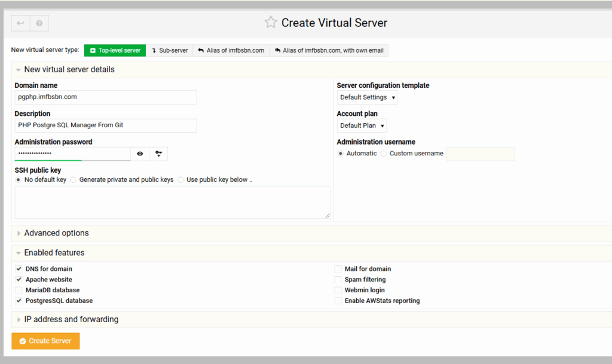
Task: Open the Account plan dropdown
Action: click(x=362, y=126)
